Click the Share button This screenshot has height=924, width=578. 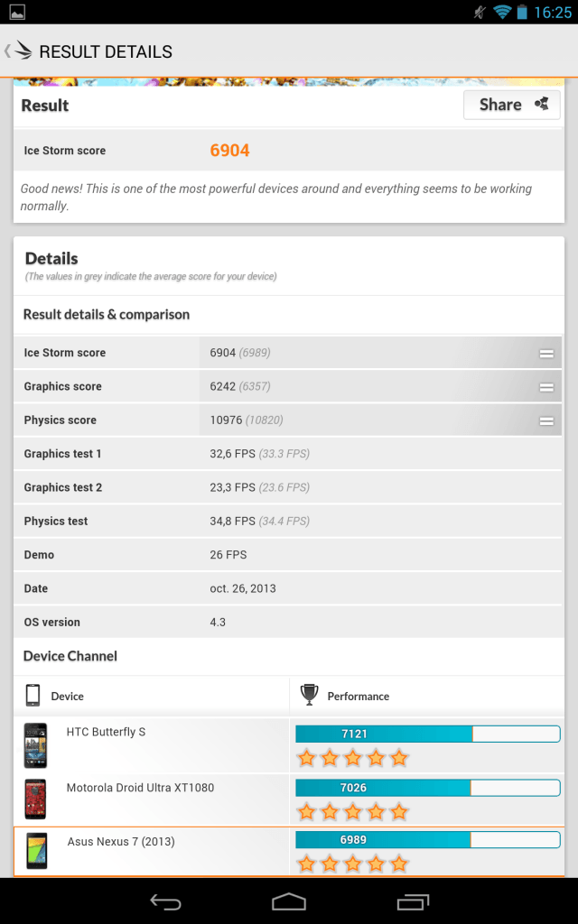click(x=512, y=105)
